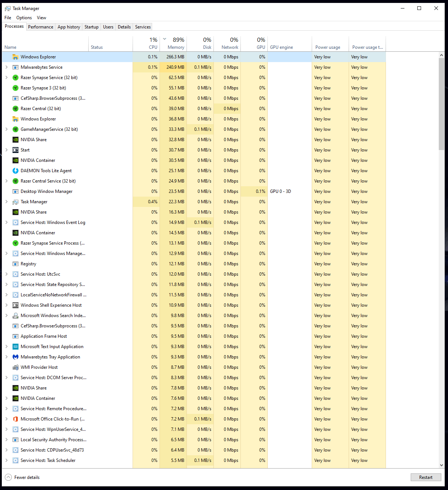
Task: Click the vertical scrollbar thumb
Action: click(x=441, y=104)
